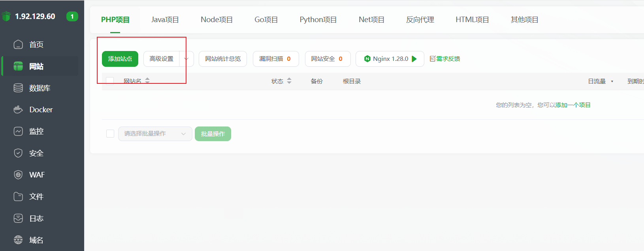The image size is (644, 251).
Task: Switch to the Java项目 tab
Action: coord(165,20)
